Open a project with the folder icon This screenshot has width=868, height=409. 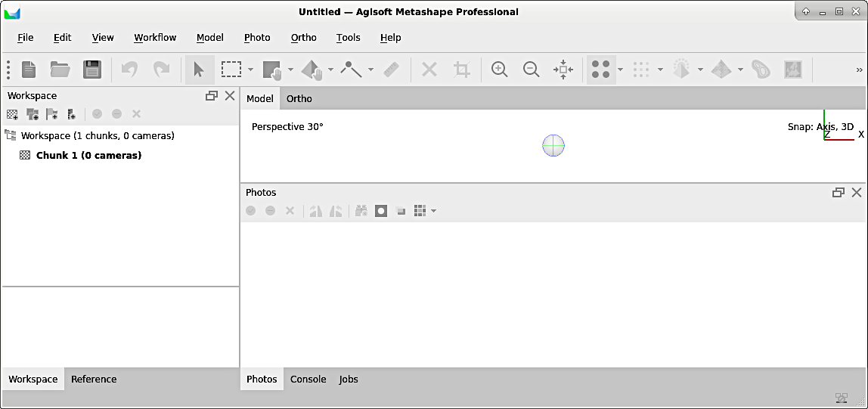tap(60, 70)
